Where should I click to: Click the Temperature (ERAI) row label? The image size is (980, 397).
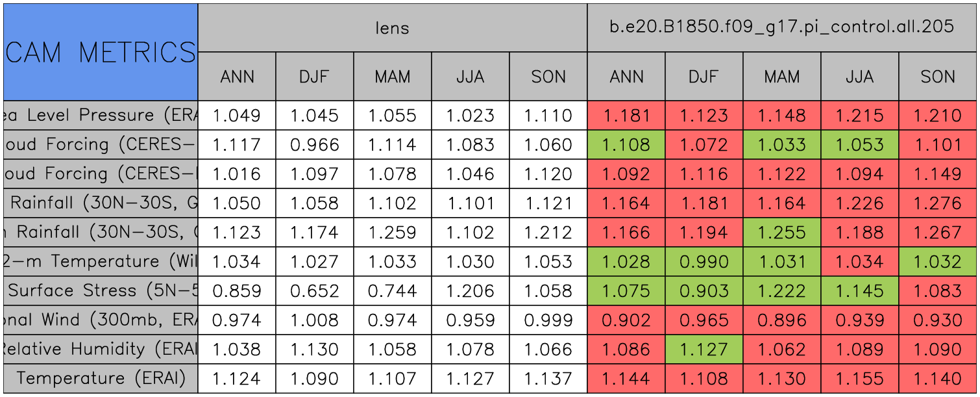[x=101, y=378]
